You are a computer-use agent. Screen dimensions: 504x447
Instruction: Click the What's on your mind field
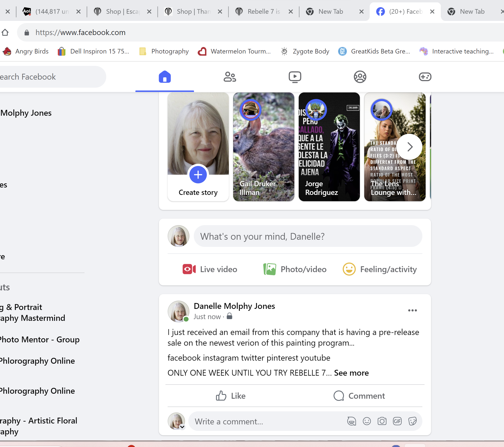pos(307,236)
